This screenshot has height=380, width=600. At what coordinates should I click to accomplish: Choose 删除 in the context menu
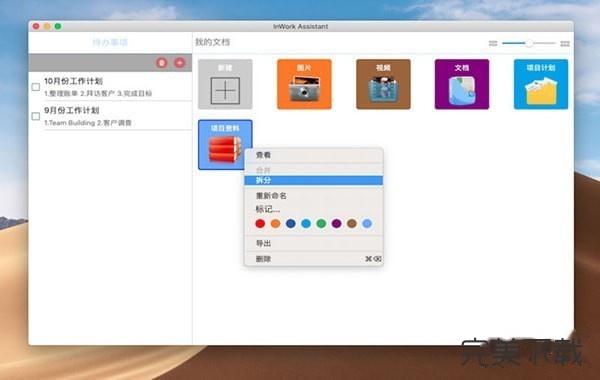tap(313, 259)
